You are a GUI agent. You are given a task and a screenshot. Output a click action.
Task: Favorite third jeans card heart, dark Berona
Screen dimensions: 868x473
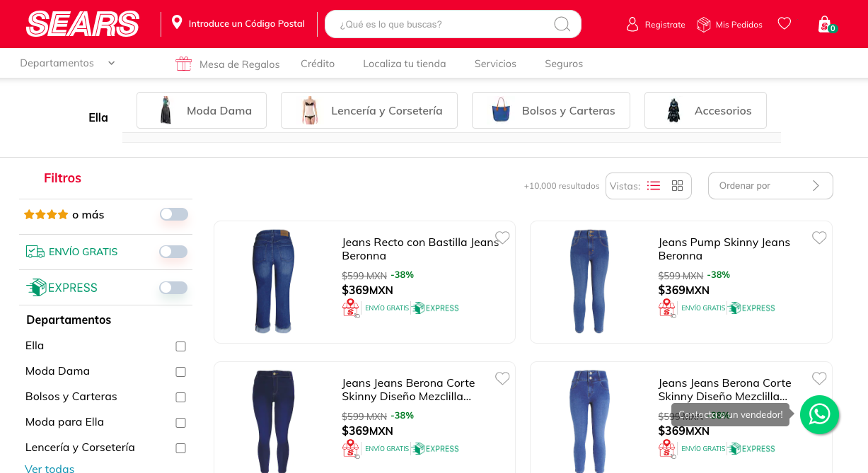tap(502, 378)
